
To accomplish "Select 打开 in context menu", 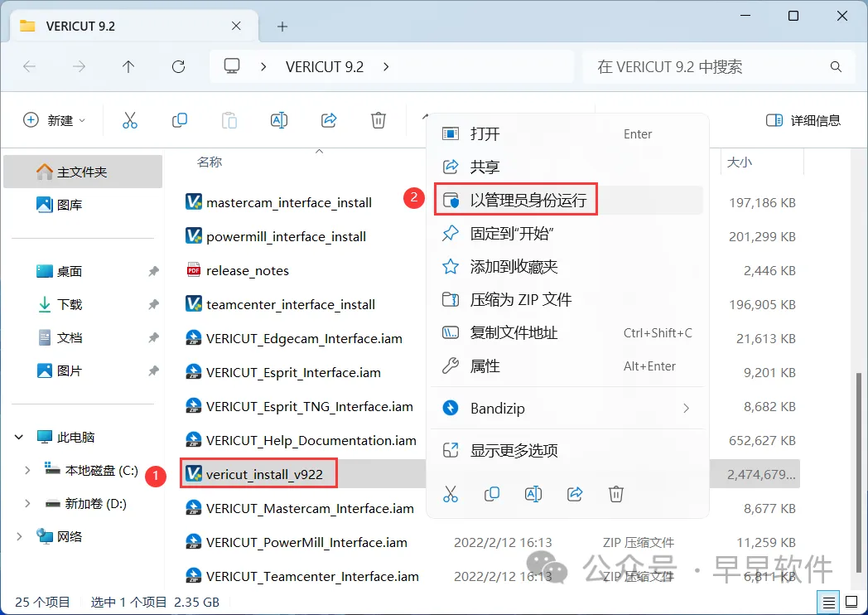I will point(568,133).
